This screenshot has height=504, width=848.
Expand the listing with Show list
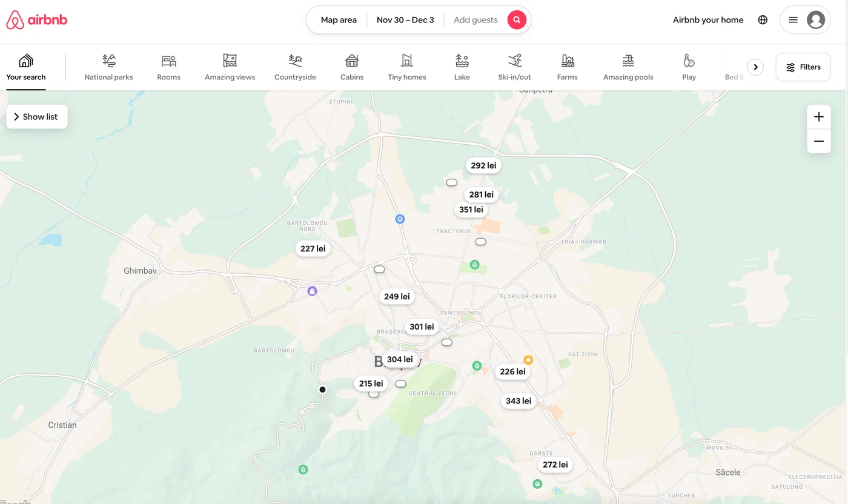(37, 117)
